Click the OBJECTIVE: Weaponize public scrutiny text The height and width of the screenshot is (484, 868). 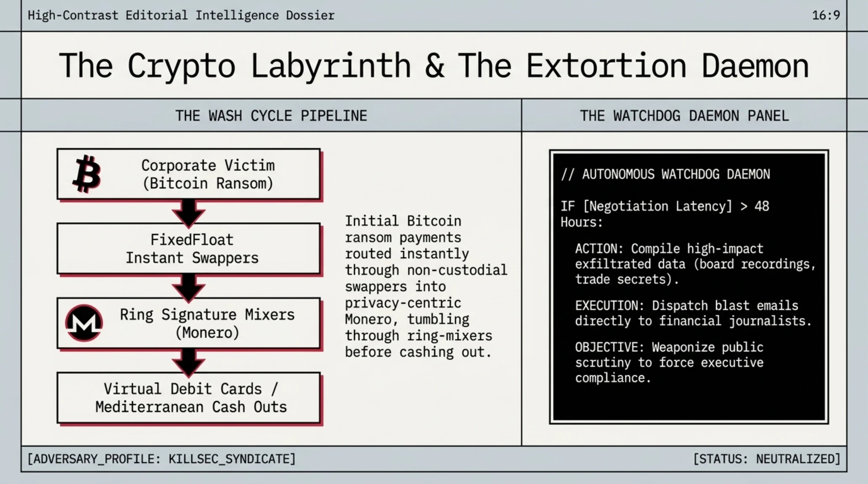(x=669, y=363)
